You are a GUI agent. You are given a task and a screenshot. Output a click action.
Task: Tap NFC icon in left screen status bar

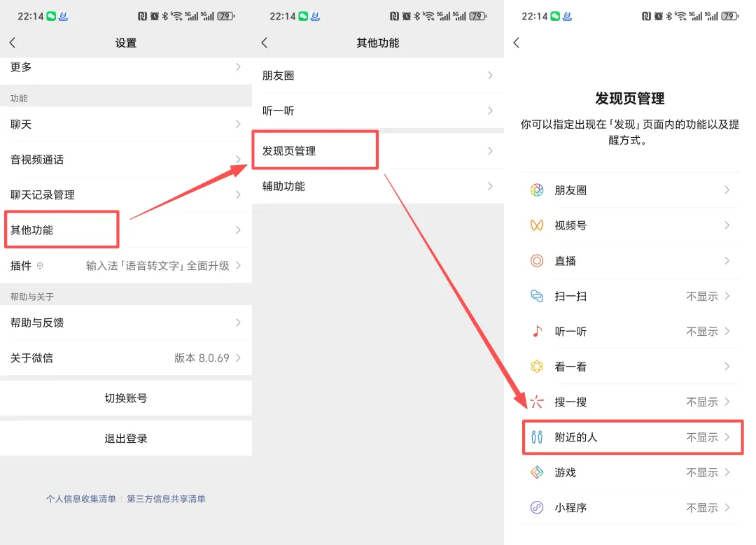[142, 16]
